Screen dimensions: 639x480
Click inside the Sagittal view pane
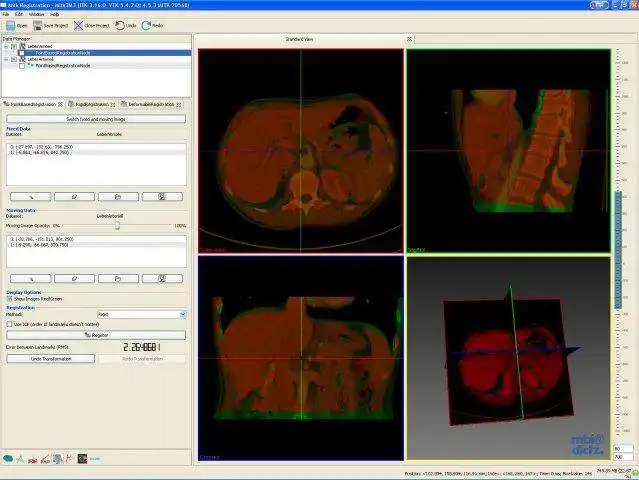pyautogui.click(x=509, y=151)
